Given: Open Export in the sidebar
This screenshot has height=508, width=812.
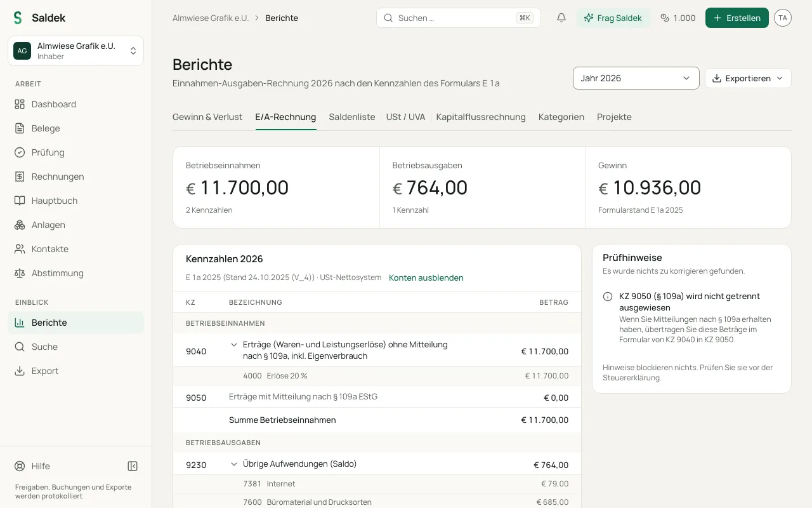Looking at the screenshot, I should tap(75, 371).
